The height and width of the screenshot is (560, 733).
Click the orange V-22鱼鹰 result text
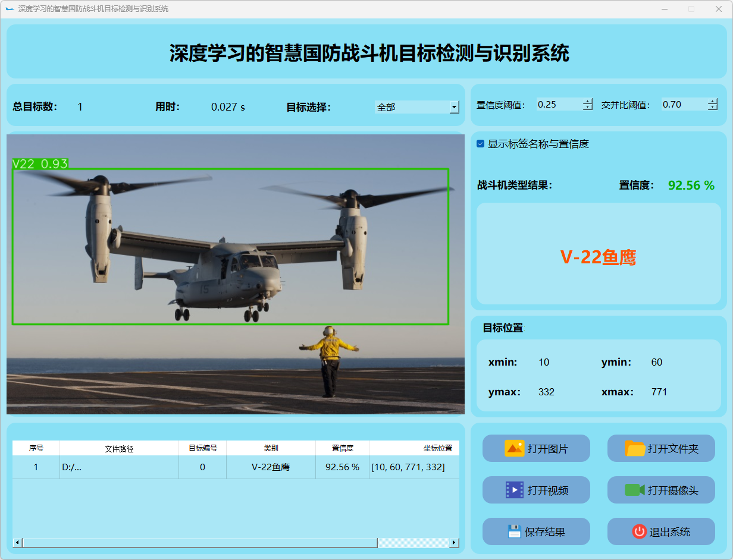[x=599, y=257]
